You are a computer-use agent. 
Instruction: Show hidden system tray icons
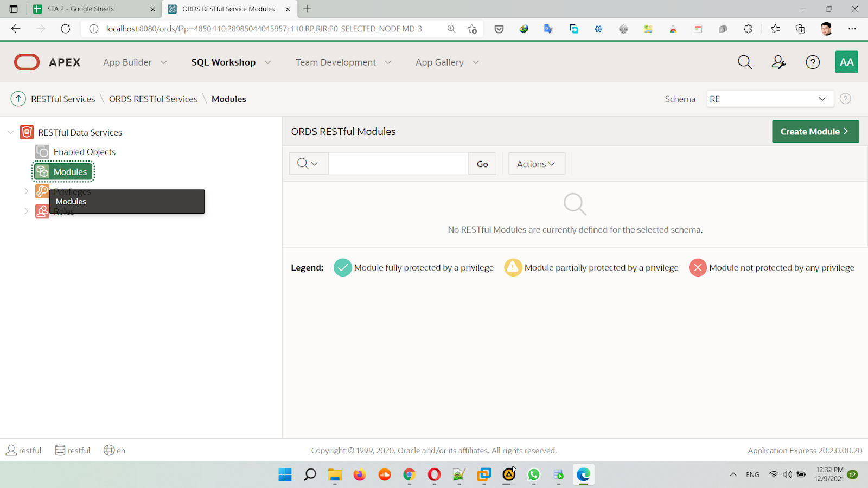(733, 474)
